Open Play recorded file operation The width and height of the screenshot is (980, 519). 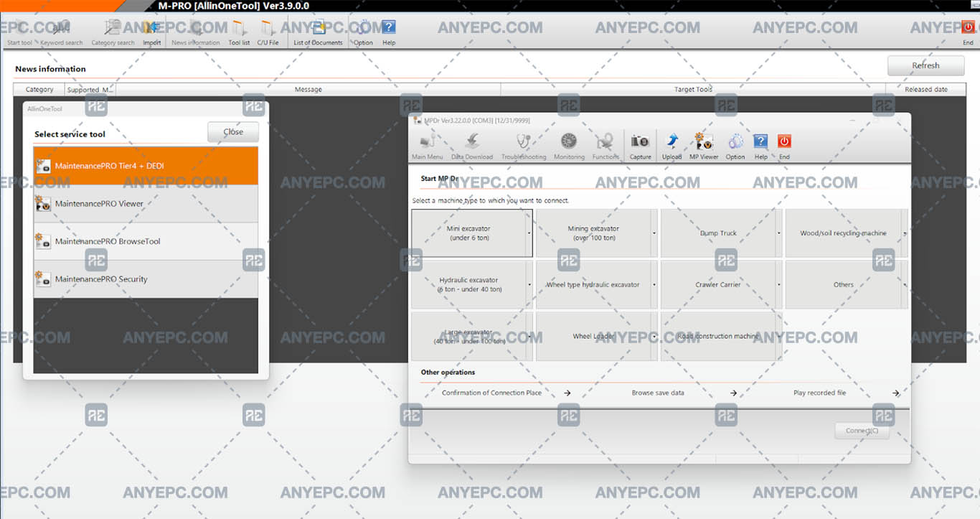pyautogui.click(x=846, y=393)
